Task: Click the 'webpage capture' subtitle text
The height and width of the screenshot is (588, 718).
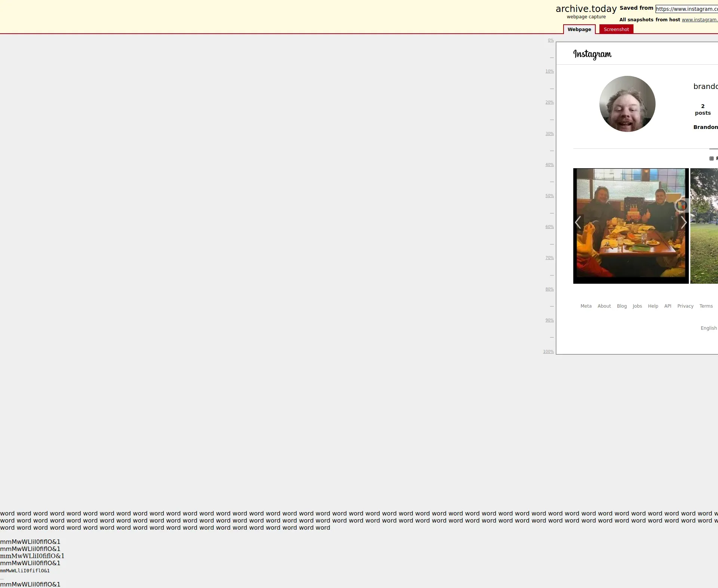Action: (x=586, y=17)
